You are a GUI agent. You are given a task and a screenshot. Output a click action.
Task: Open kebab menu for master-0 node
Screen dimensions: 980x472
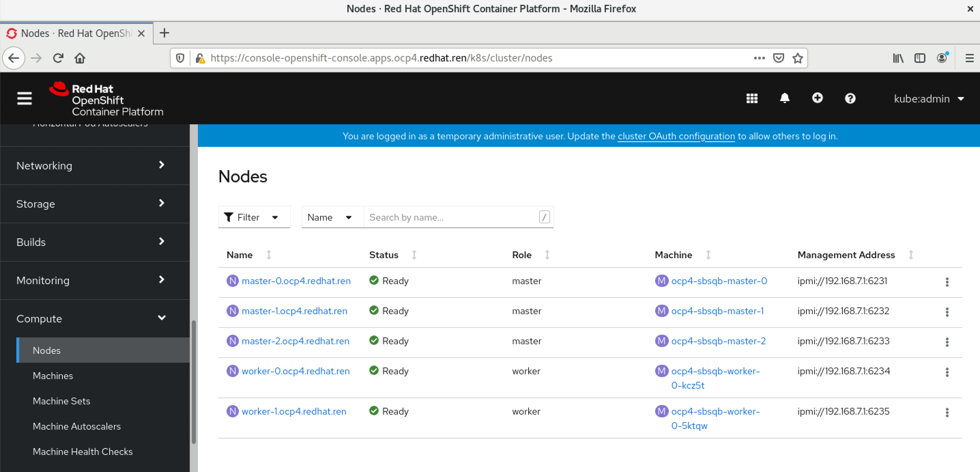tap(947, 282)
